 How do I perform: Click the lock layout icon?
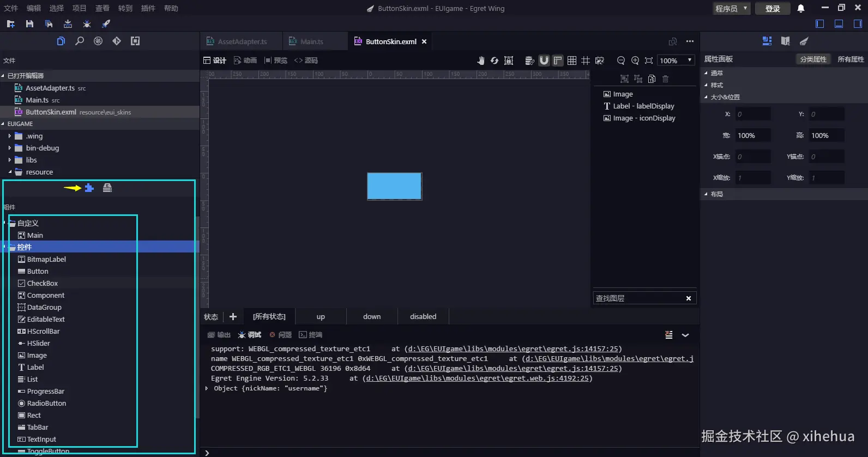[509, 61]
